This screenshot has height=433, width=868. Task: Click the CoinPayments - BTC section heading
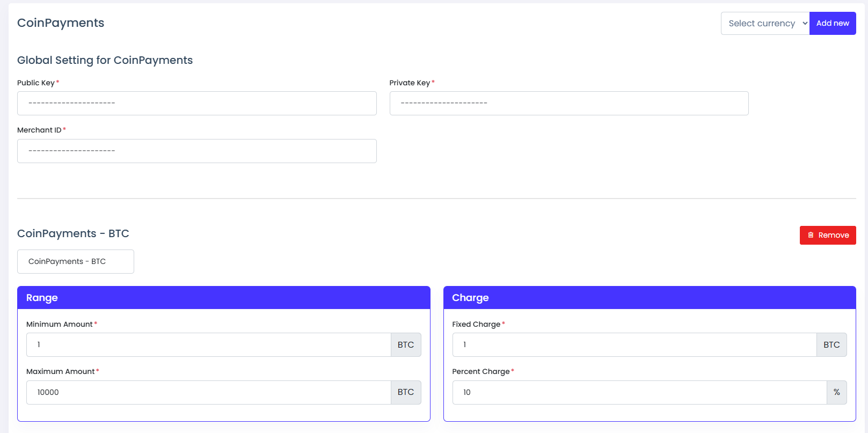(x=73, y=233)
